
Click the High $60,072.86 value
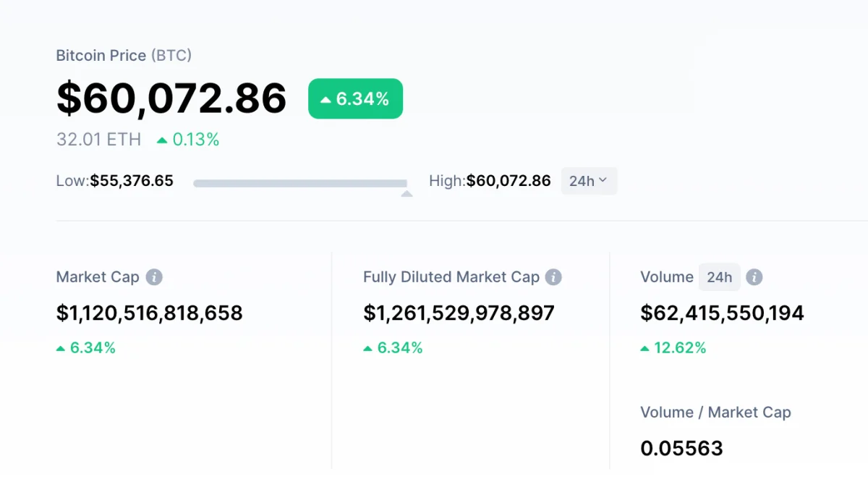pos(509,181)
